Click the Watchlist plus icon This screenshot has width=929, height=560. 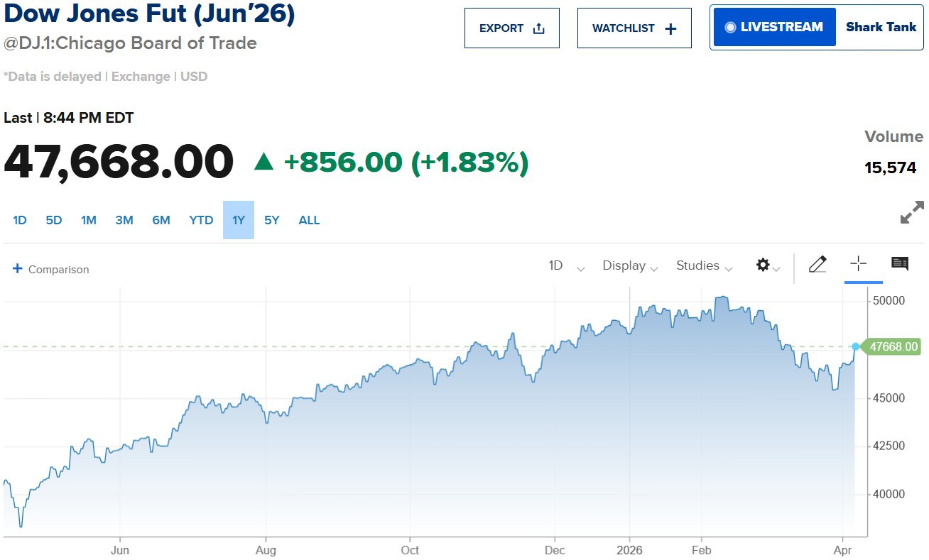point(669,27)
